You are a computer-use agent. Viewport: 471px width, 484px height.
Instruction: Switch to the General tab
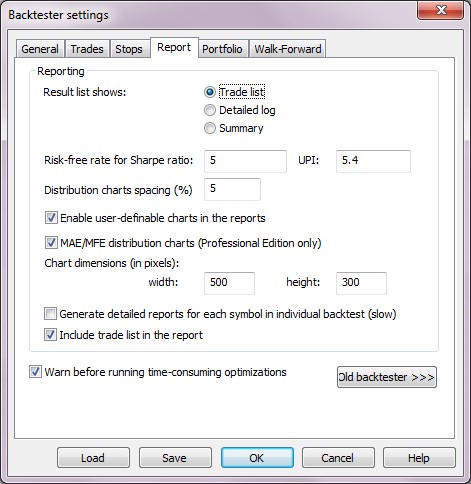[x=40, y=49]
